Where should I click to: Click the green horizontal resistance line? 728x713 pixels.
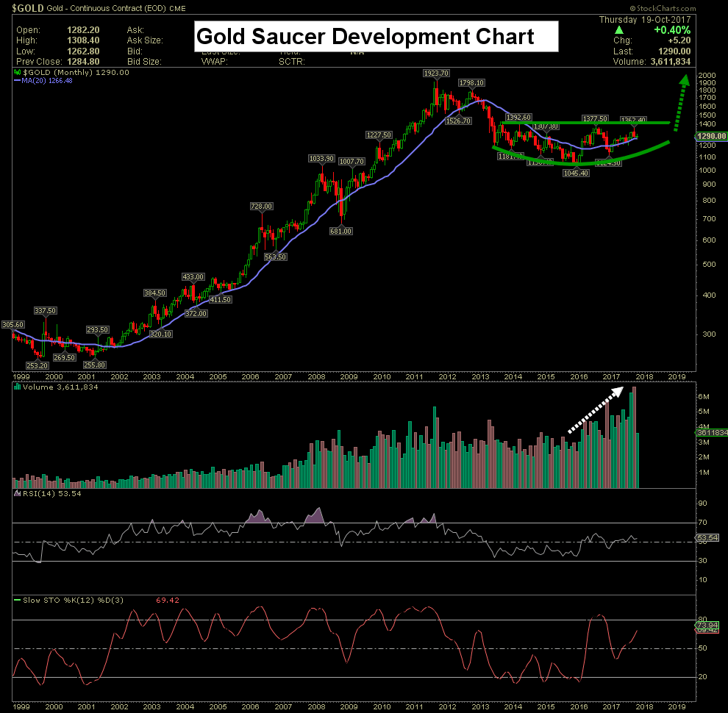[x=586, y=123]
